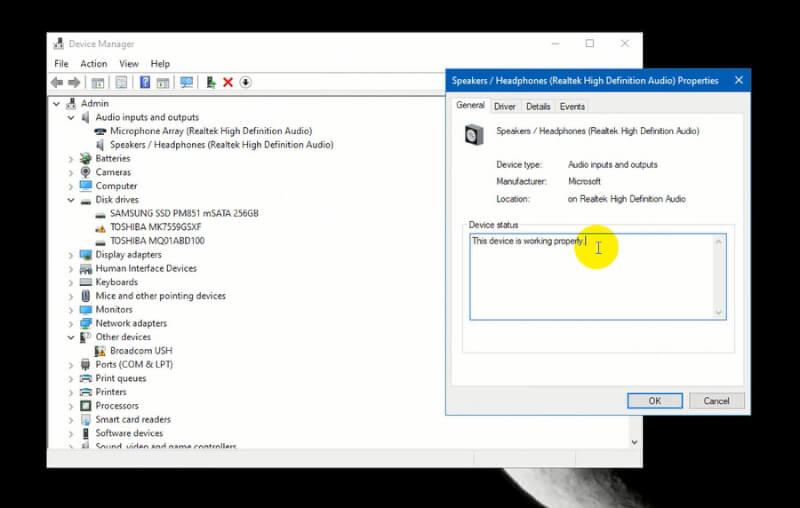Image resolution: width=800 pixels, height=508 pixels.
Task: Select the Microphone Array device
Action: click(x=210, y=131)
